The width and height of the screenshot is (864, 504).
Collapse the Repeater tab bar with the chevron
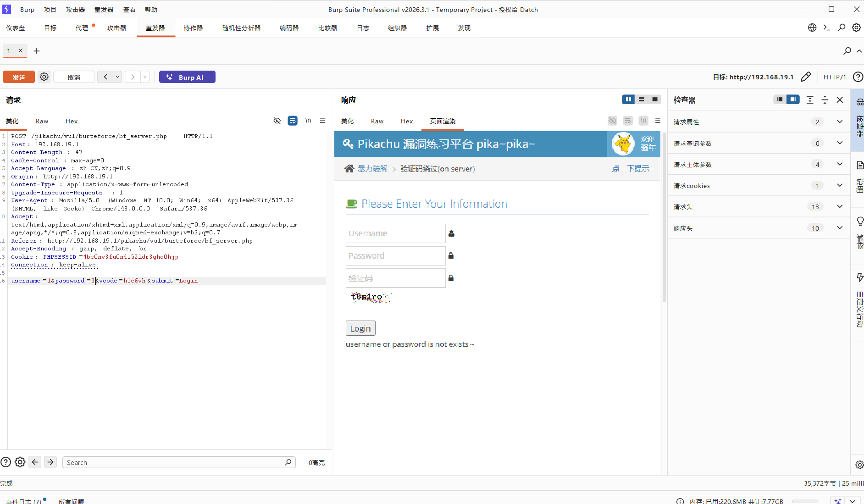(859, 51)
